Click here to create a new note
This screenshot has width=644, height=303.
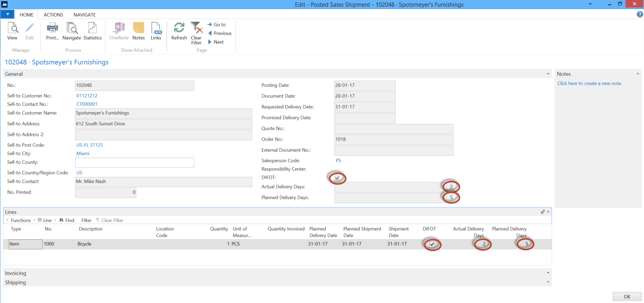pos(590,83)
